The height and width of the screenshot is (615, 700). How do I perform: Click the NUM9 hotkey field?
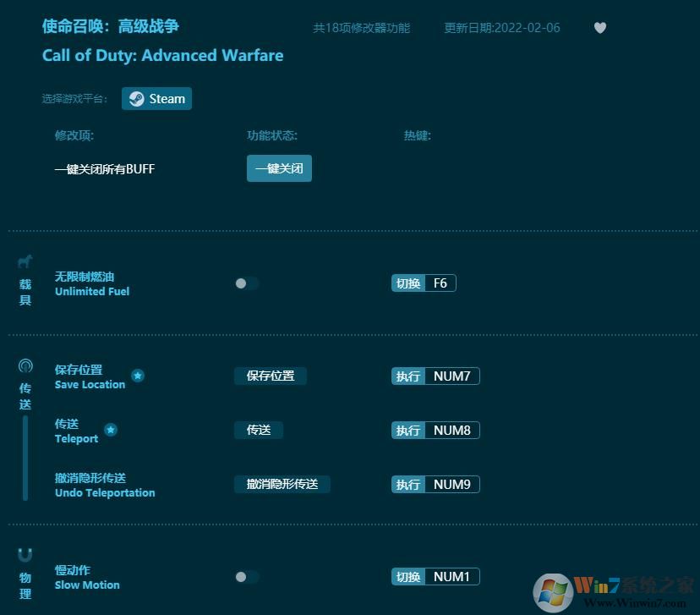pyautogui.click(x=452, y=485)
